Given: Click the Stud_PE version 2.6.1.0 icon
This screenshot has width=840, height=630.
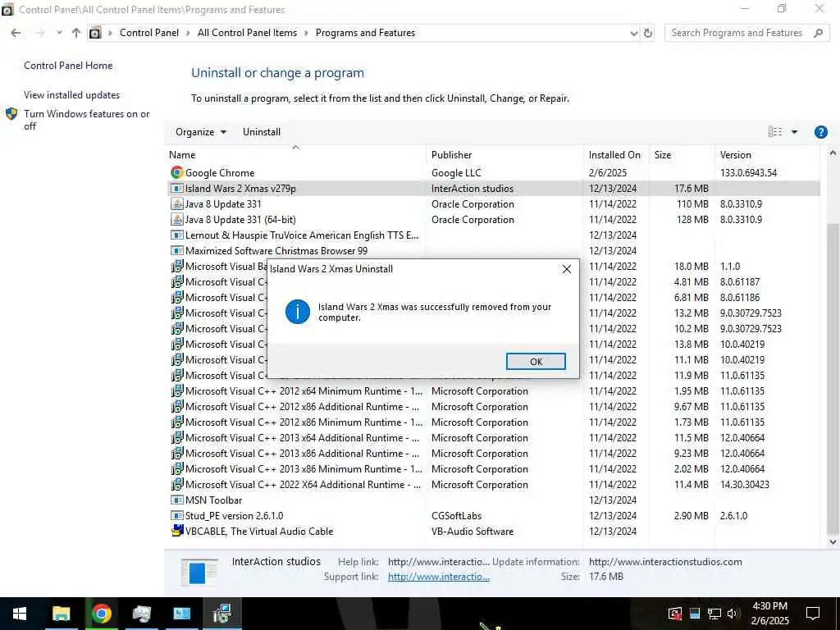Looking at the screenshot, I should click(x=177, y=515).
